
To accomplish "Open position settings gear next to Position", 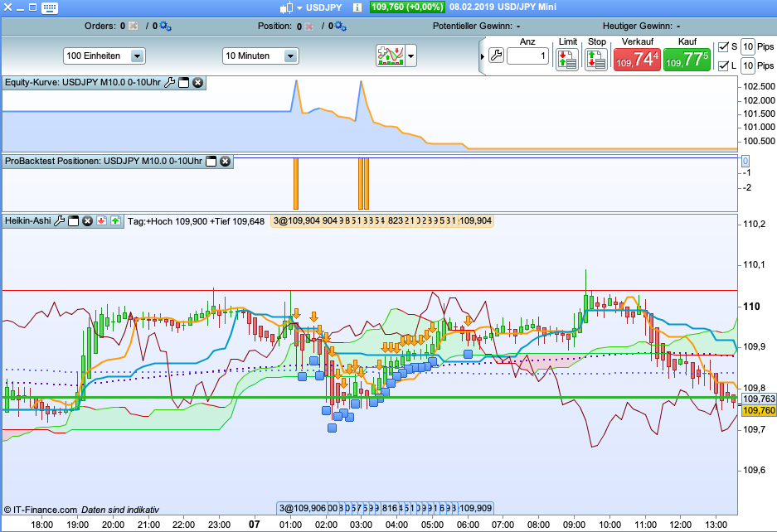I will [x=340, y=26].
